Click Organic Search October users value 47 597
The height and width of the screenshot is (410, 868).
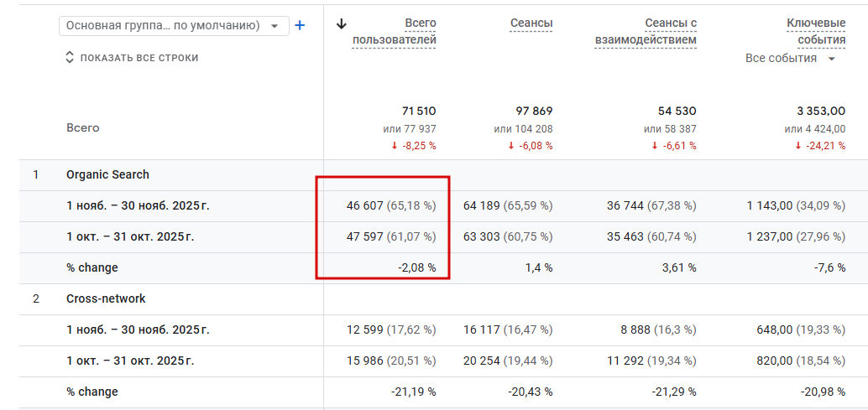point(364,237)
